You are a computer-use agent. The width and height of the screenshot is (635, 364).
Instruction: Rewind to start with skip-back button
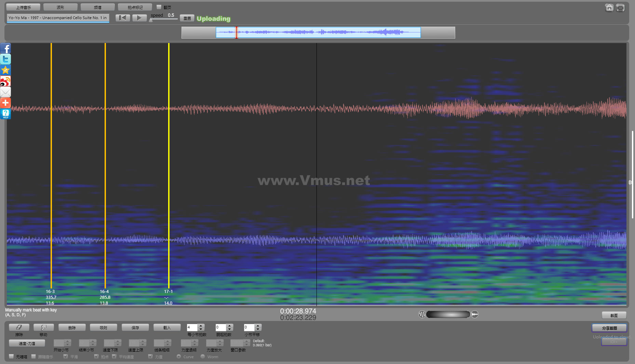coord(123,18)
